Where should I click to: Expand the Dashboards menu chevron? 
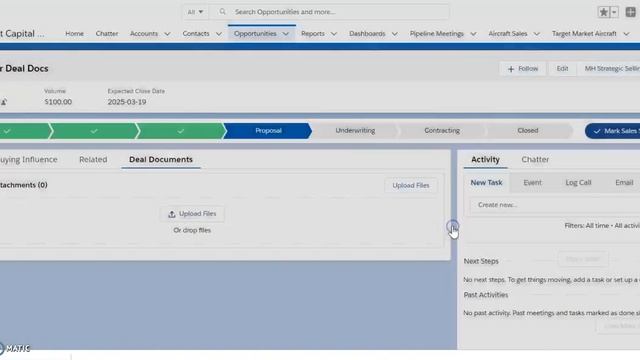pyautogui.click(x=394, y=34)
